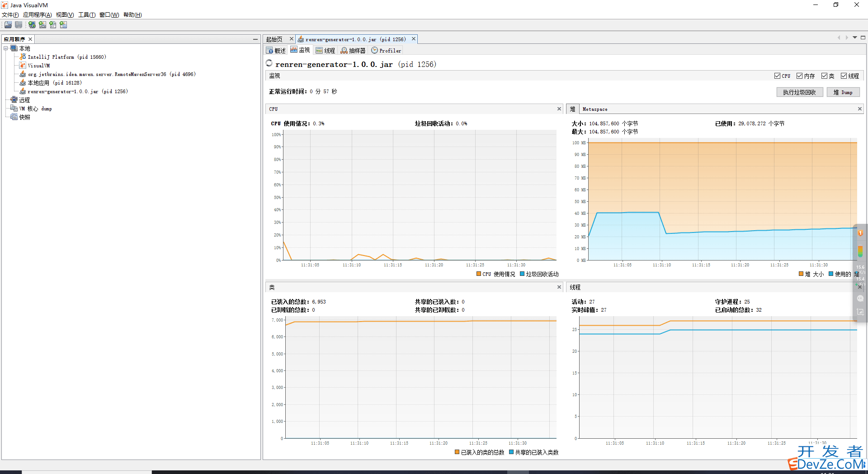Click the last add-application toolbar icon
Screen dimensions: 868x474
point(63,25)
